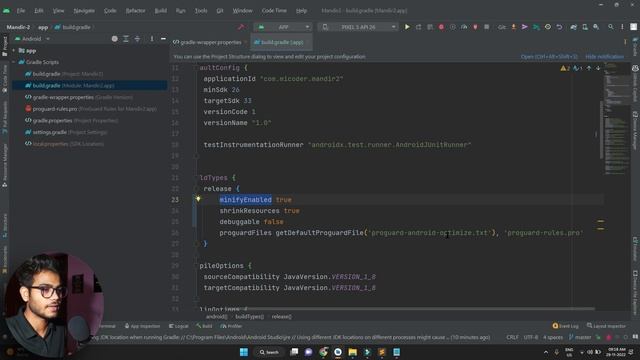Open Project panel options menu

click(x=152, y=39)
